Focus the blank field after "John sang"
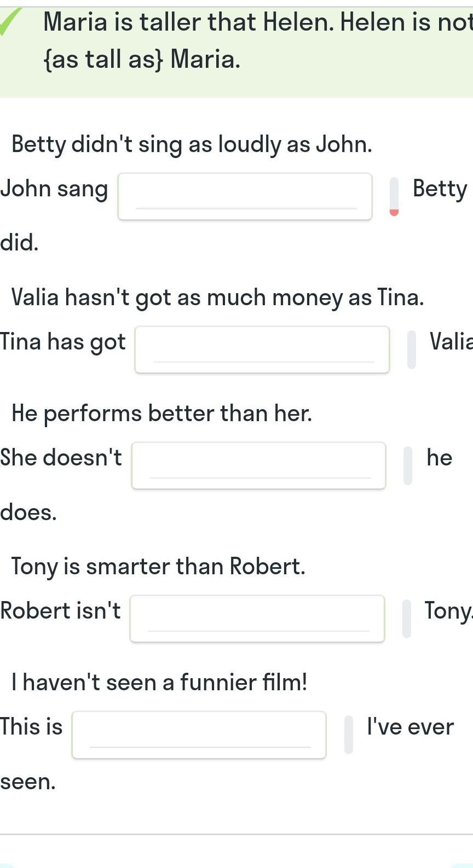 pos(245,196)
